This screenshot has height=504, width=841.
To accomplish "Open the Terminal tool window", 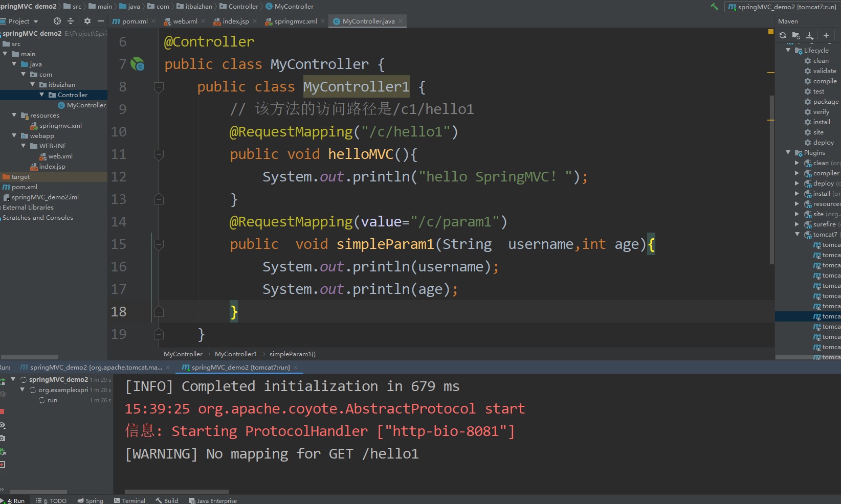I will (x=130, y=500).
